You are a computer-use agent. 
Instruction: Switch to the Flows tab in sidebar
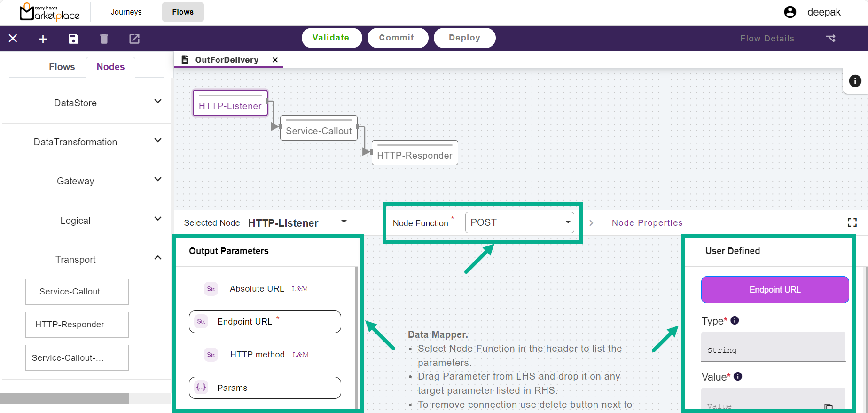pos(62,67)
